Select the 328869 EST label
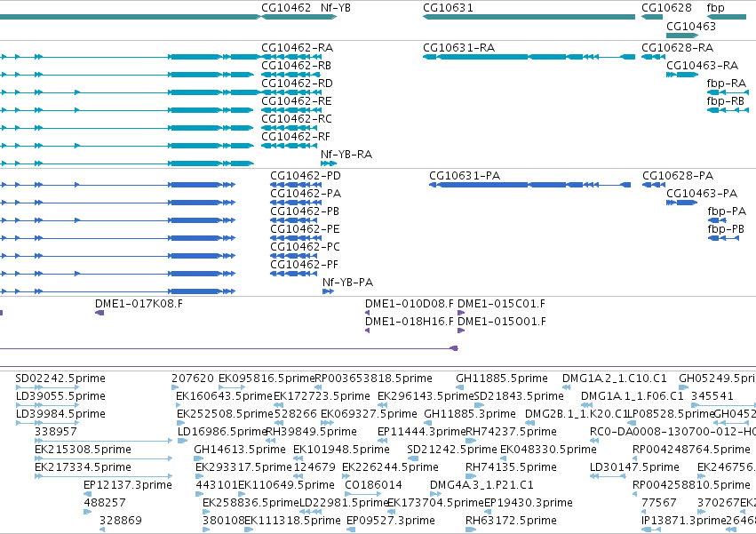The height and width of the screenshot is (534, 756). coord(121,521)
